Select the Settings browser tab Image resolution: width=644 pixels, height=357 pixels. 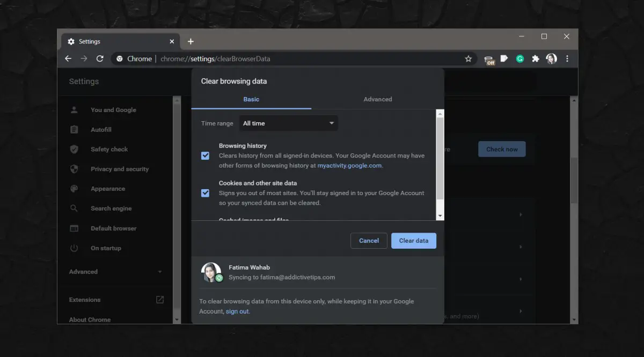tap(120, 41)
